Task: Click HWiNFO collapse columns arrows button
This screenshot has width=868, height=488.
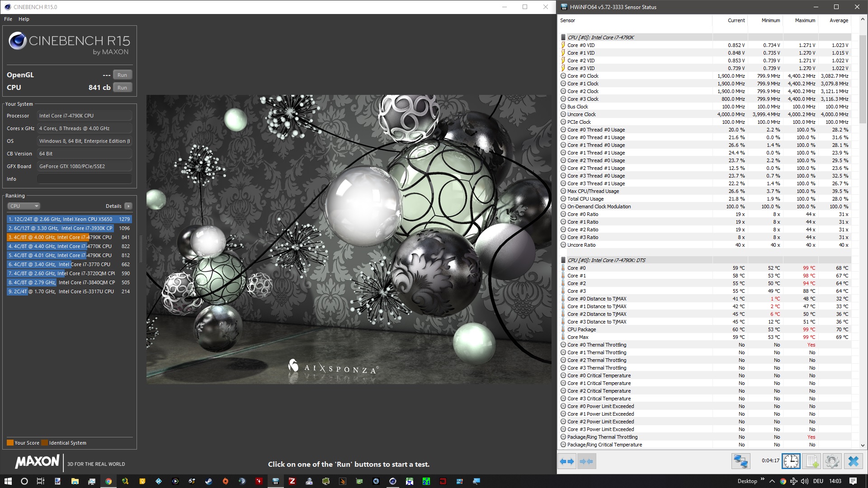Action: tap(586, 461)
